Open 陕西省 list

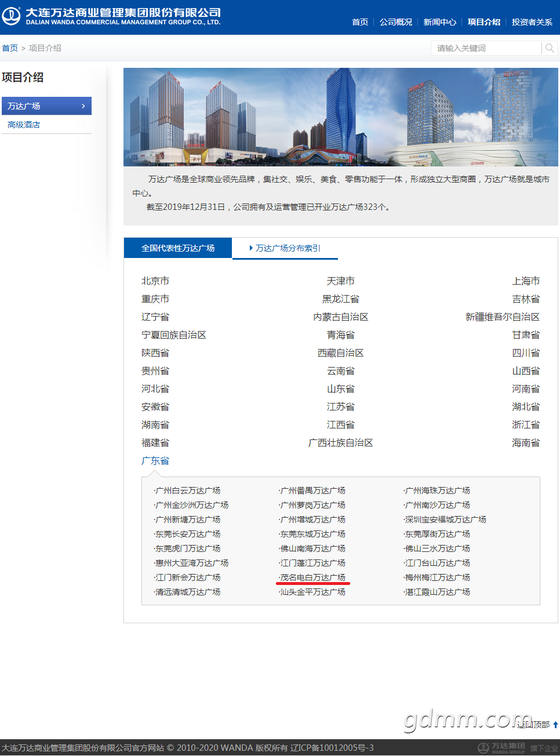[x=155, y=353]
